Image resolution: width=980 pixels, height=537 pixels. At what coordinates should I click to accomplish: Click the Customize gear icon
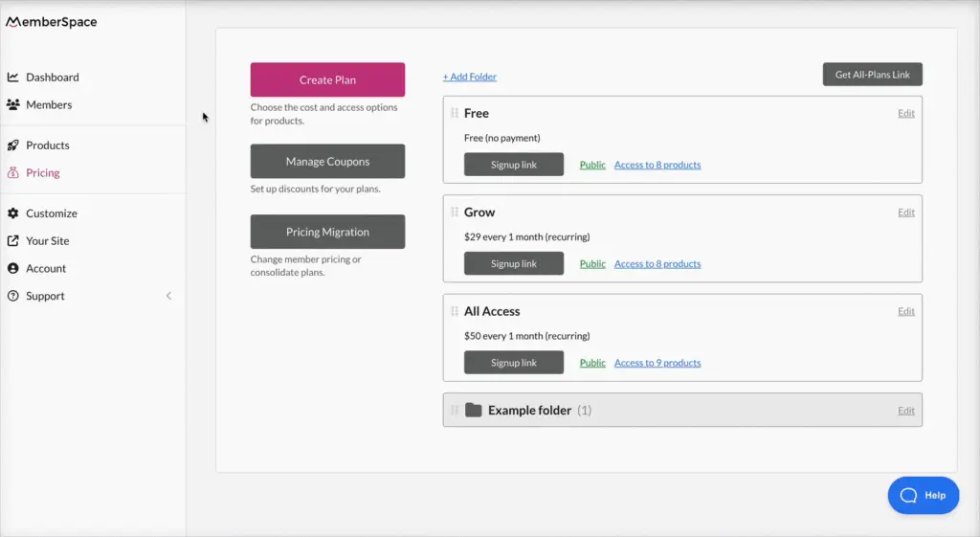13,213
